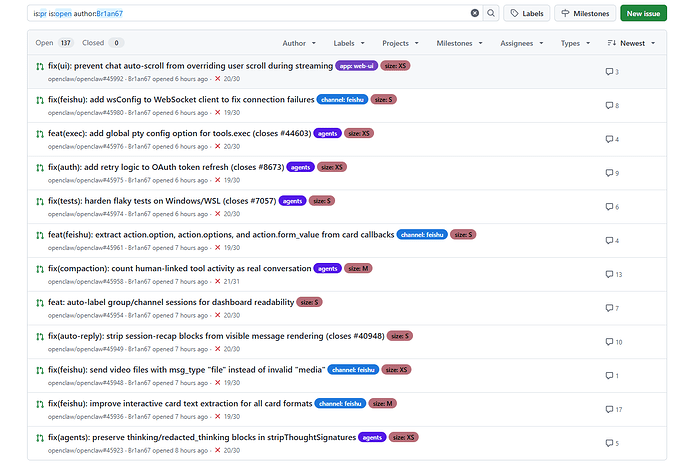Open PR auto-labeling group/channel sessions

pos(171,302)
